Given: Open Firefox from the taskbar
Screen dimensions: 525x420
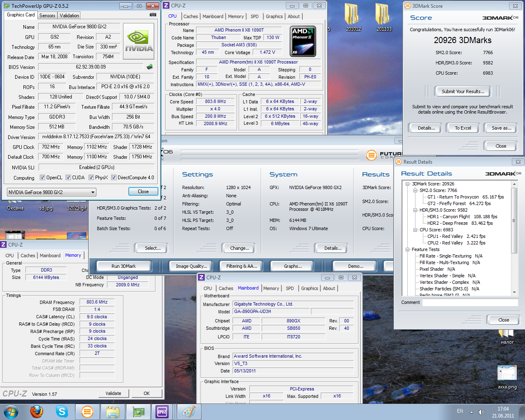Looking at the screenshot, I should point(37,411).
